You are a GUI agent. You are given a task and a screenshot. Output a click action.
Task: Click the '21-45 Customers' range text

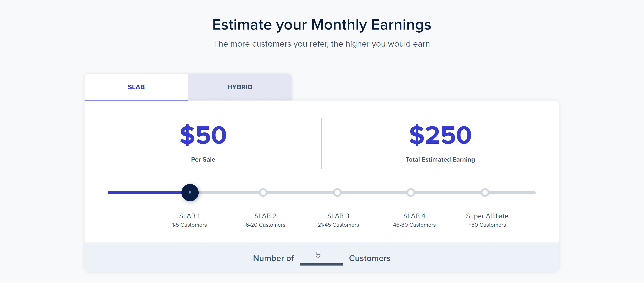pyautogui.click(x=338, y=225)
